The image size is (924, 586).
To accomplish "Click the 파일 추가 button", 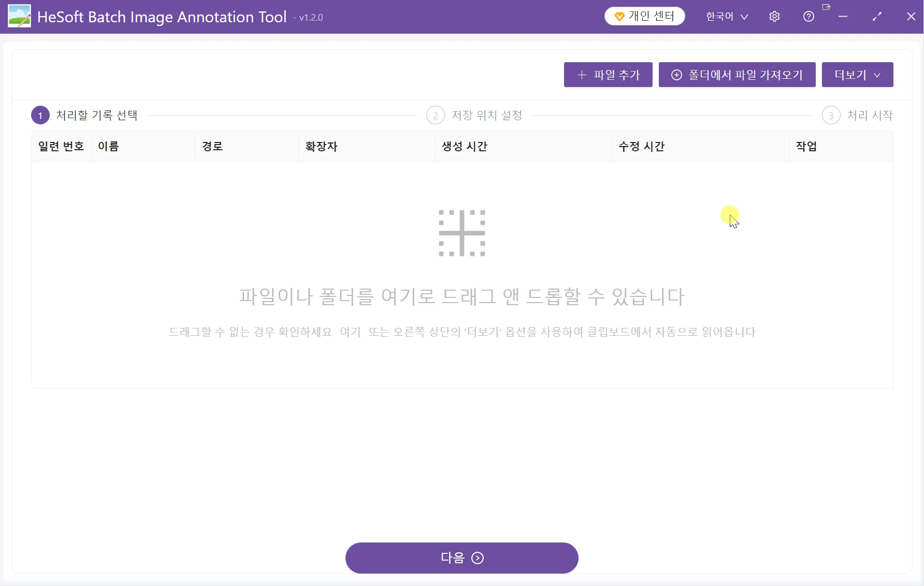I will 608,75.
